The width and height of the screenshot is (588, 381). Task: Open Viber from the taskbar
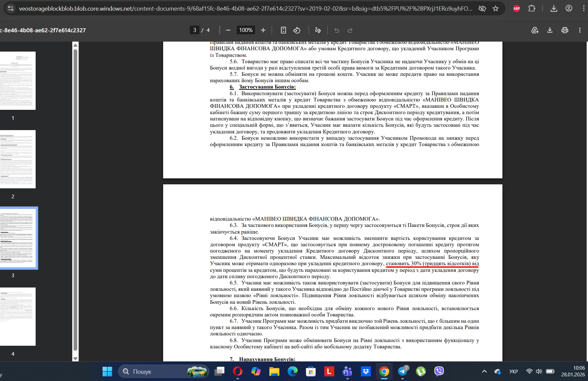click(x=439, y=371)
